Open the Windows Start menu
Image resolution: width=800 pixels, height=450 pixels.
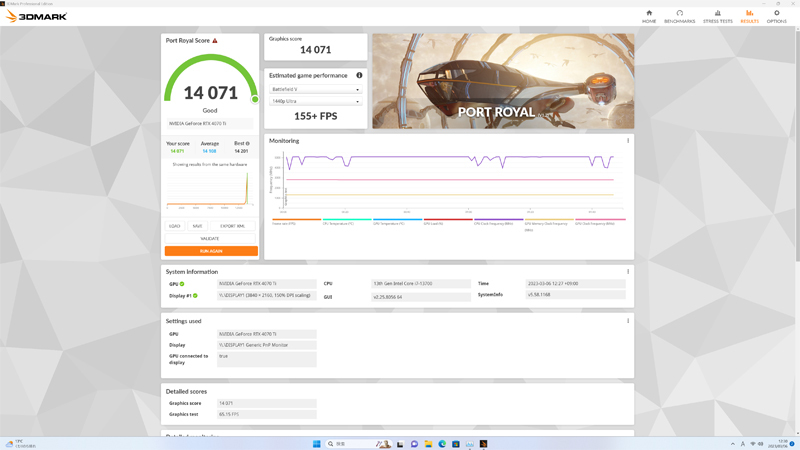316,444
